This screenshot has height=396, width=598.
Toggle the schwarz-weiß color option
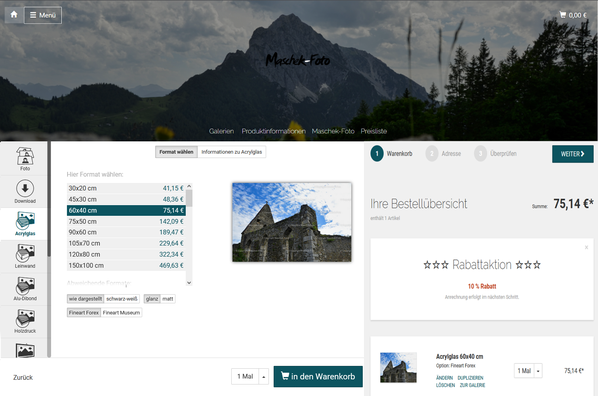coord(122,299)
